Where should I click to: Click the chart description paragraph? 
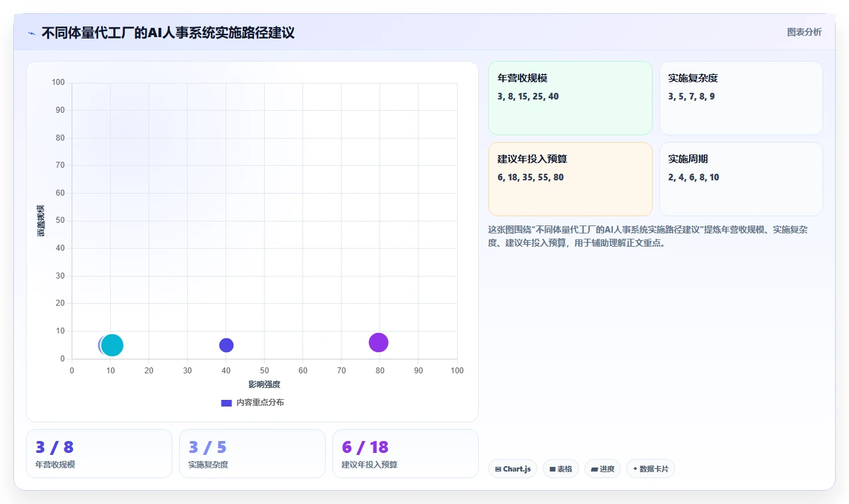648,236
